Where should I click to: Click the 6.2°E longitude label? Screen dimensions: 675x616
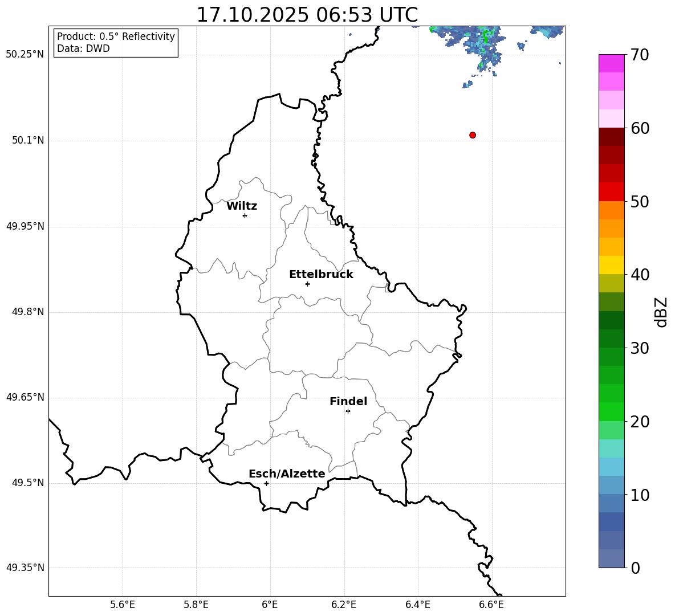pyautogui.click(x=344, y=605)
